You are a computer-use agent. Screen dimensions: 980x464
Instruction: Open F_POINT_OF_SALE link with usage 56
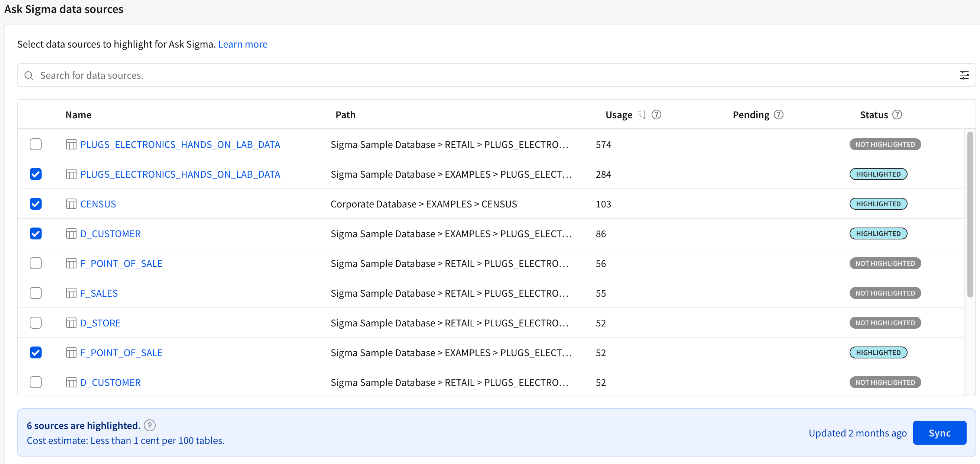click(121, 263)
